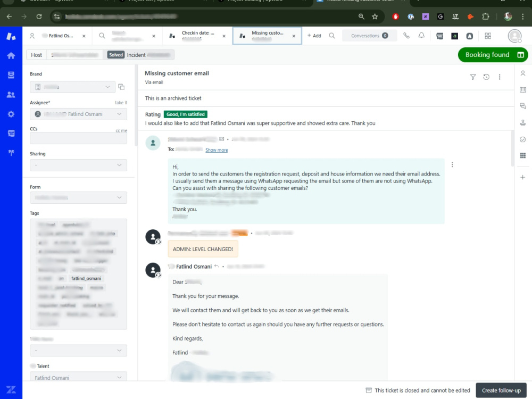The height and width of the screenshot is (399, 532).
Task: Click the Fatlind Osmani comment author name
Action: click(194, 267)
